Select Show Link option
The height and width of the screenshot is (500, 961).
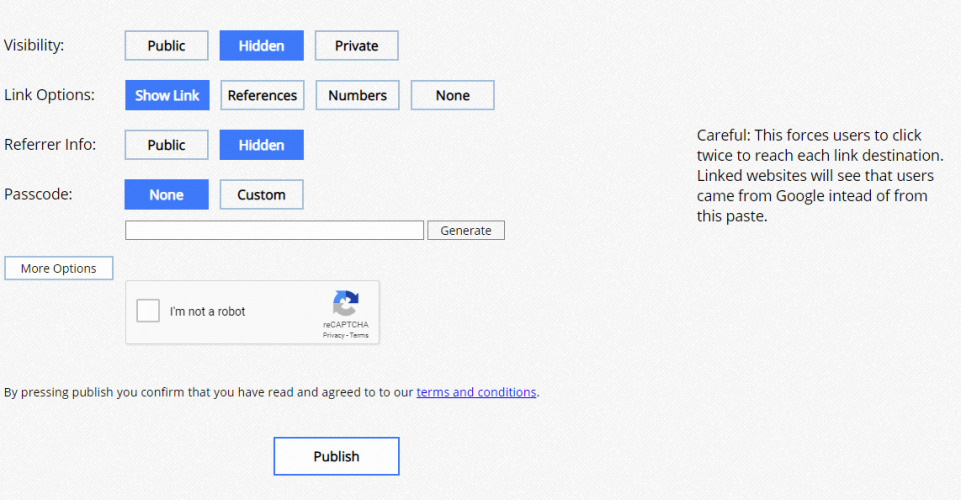point(167,95)
